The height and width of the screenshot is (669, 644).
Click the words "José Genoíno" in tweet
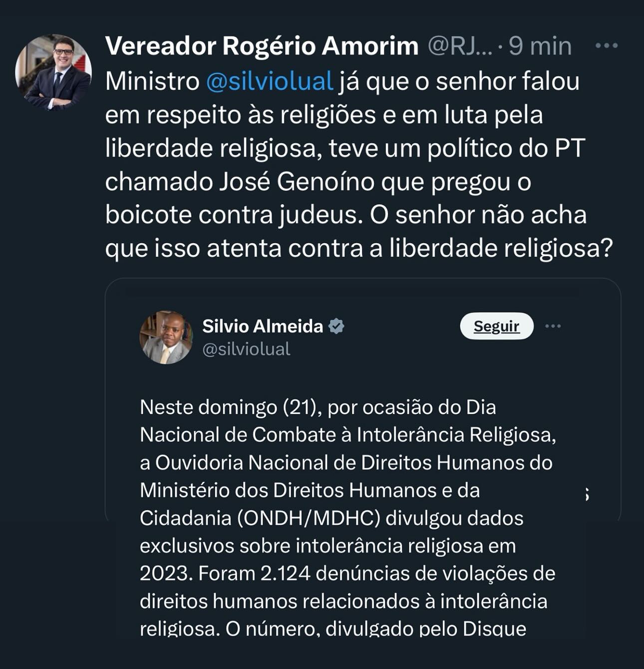point(297,182)
